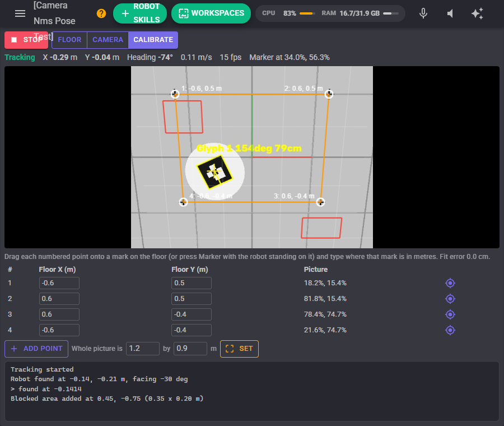Image resolution: width=504 pixels, height=426 pixels.
Task: Click the Robot Skills button
Action: (x=140, y=13)
